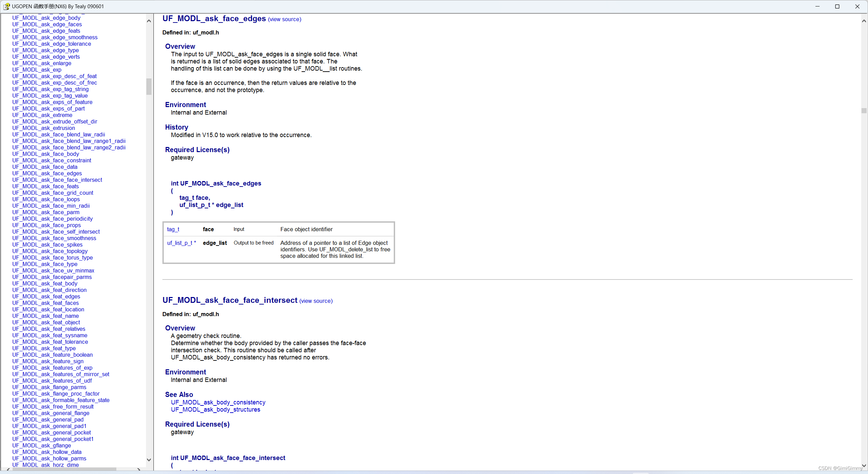Maximize the UGOPEN help window
868x474 pixels.
pyautogui.click(x=837, y=6)
